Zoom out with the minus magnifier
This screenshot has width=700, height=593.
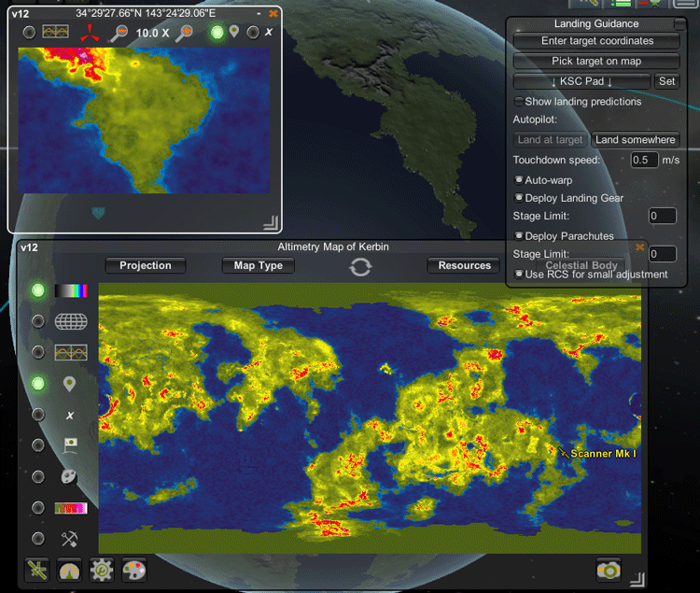point(119,33)
